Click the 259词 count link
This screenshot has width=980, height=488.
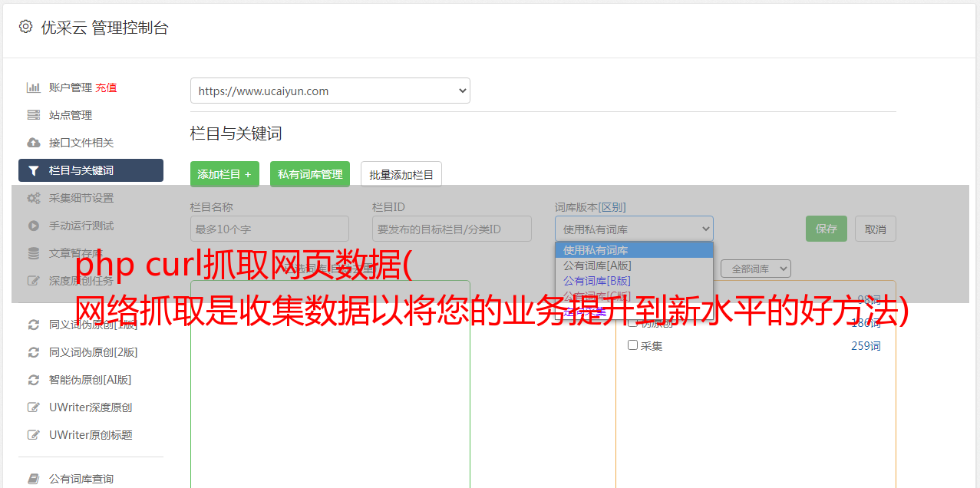point(866,346)
